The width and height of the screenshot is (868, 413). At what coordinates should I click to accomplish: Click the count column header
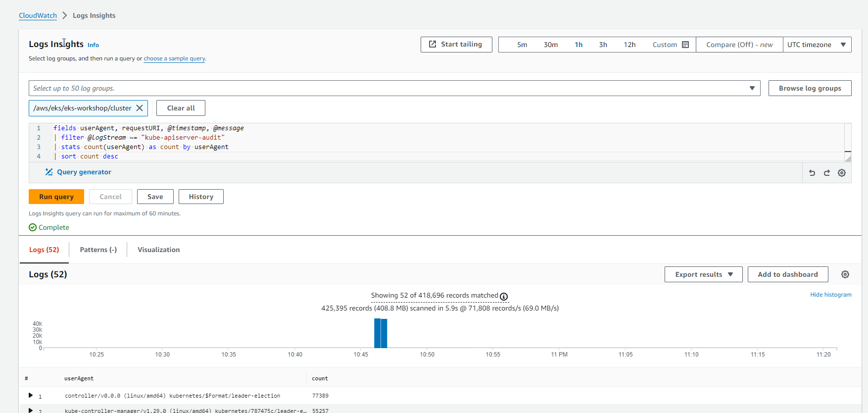[x=320, y=378]
